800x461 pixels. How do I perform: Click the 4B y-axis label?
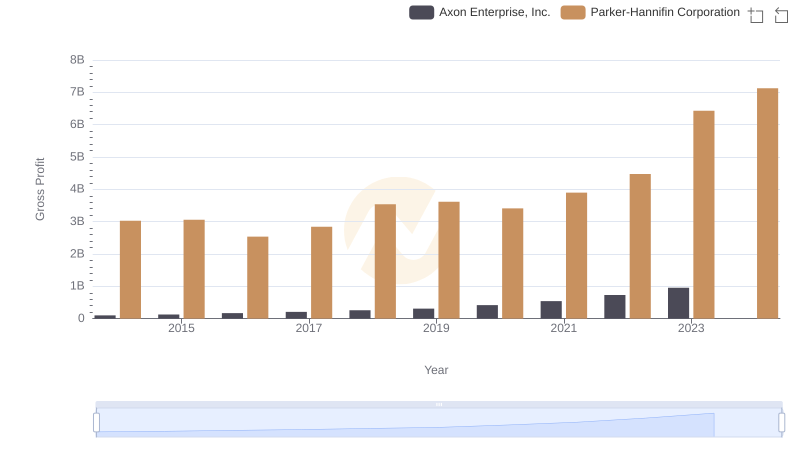(77, 189)
